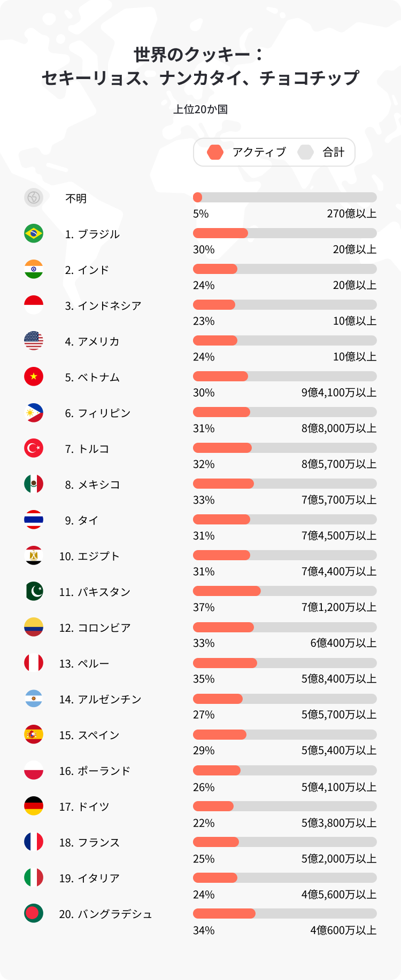The width and height of the screenshot is (401, 980).
Task: Click the Brazil flag icon
Action: [34, 233]
